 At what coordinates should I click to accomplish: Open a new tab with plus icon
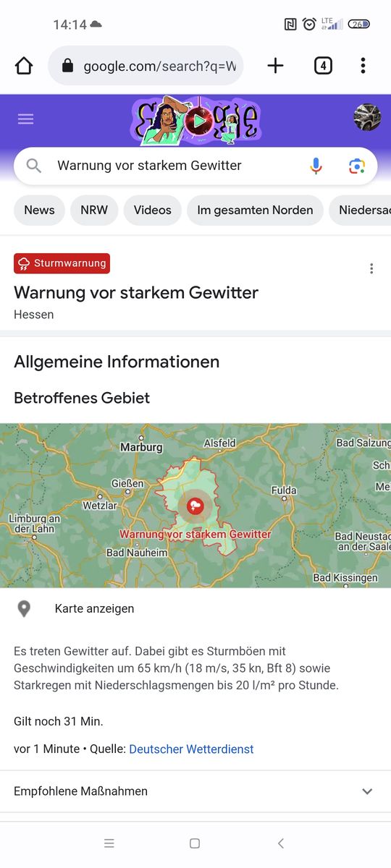pos(275,66)
